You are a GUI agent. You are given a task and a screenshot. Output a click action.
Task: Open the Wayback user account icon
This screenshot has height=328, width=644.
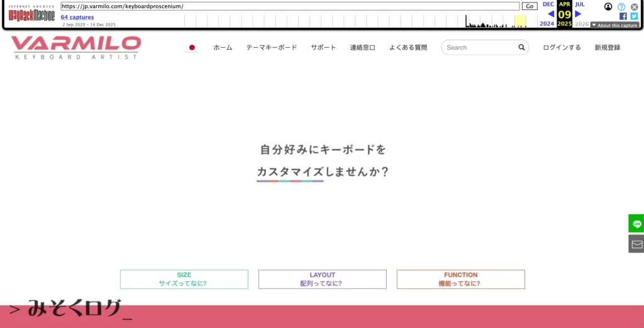[x=608, y=6]
